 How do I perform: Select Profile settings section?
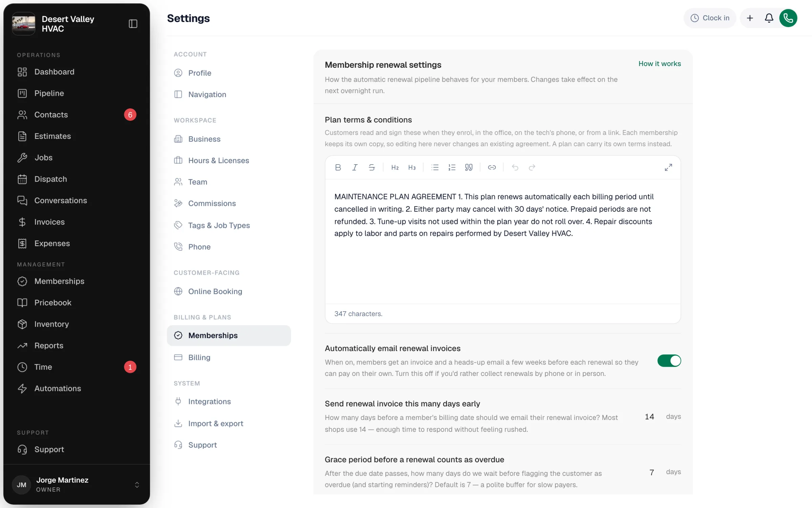(229, 73)
